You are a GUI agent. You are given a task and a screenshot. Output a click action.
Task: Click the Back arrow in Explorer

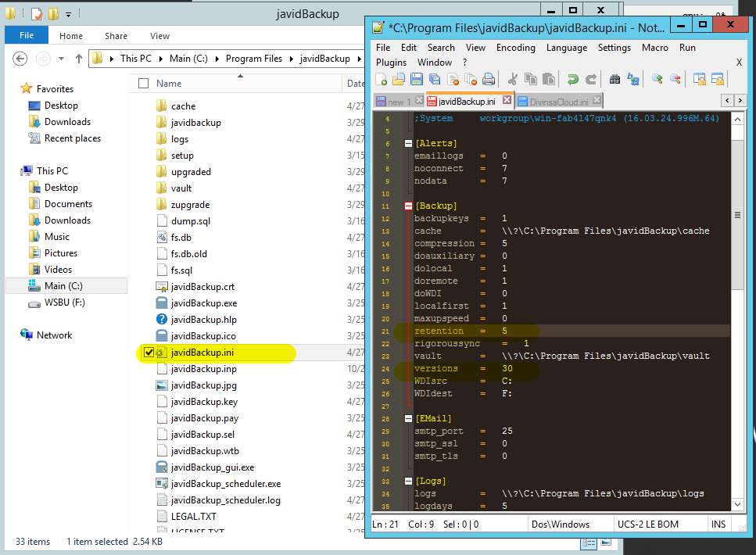[x=20, y=59]
